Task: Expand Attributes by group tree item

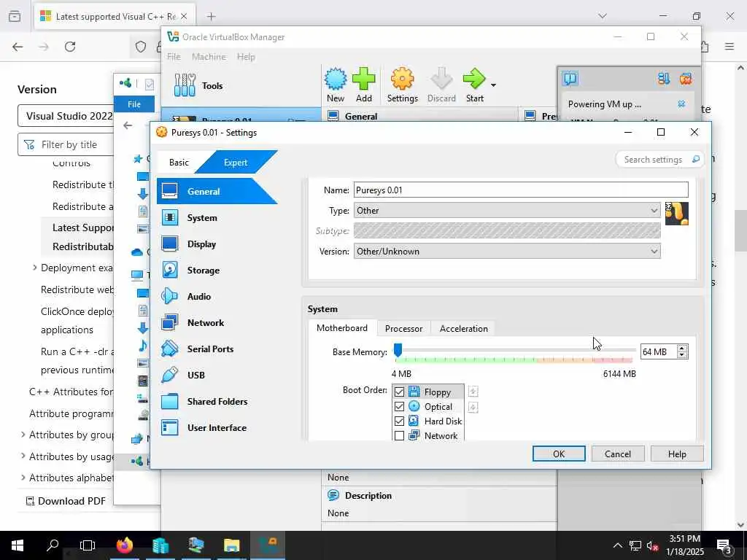Action: tap(23, 435)
